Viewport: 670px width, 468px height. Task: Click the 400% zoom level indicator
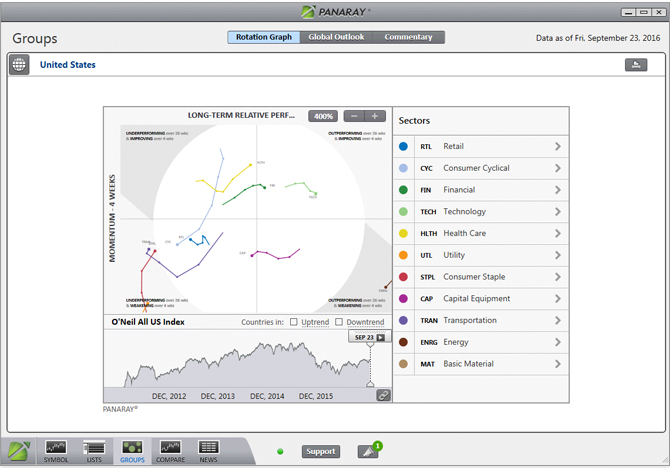323,116
